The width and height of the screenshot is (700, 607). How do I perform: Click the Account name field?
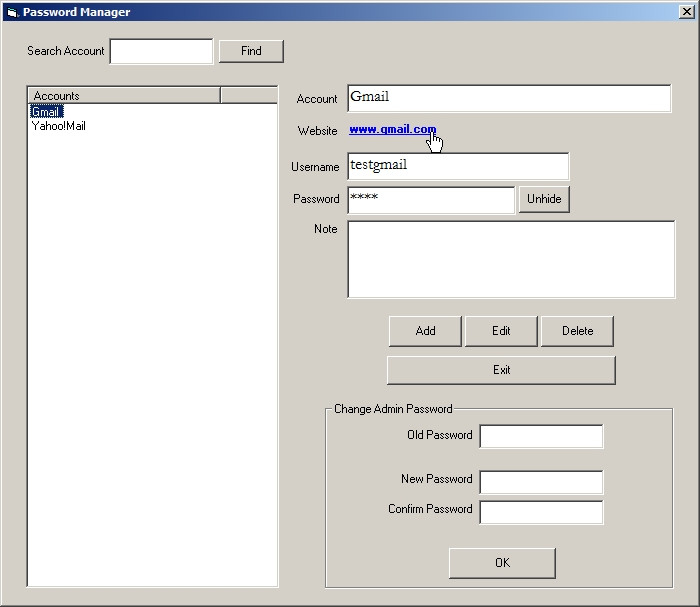point(509,98)
